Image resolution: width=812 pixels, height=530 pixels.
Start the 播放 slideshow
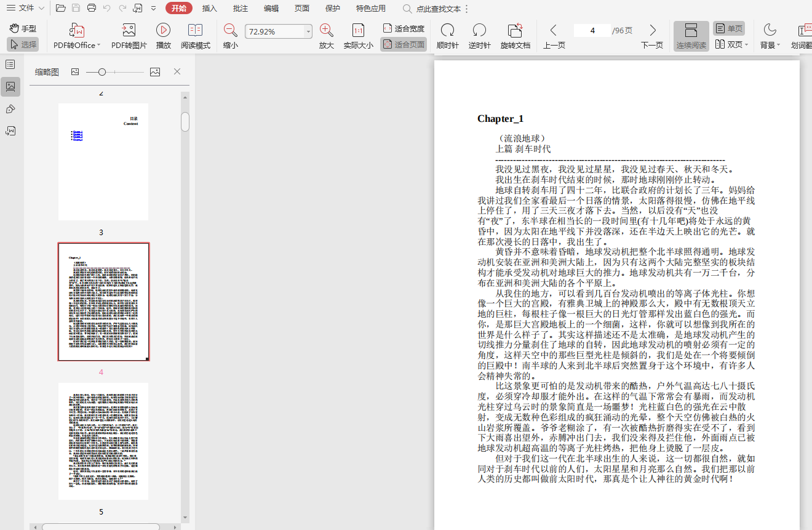(x=163, y=36)
